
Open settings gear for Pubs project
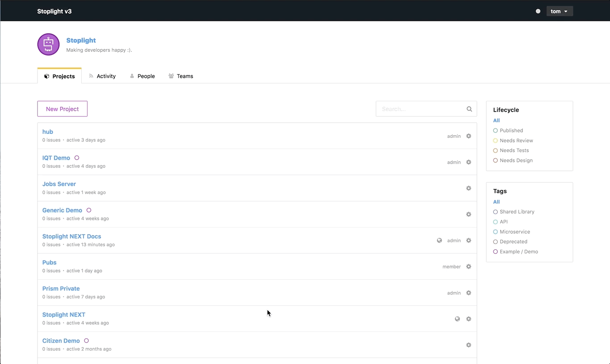click(x=468, y=266)
